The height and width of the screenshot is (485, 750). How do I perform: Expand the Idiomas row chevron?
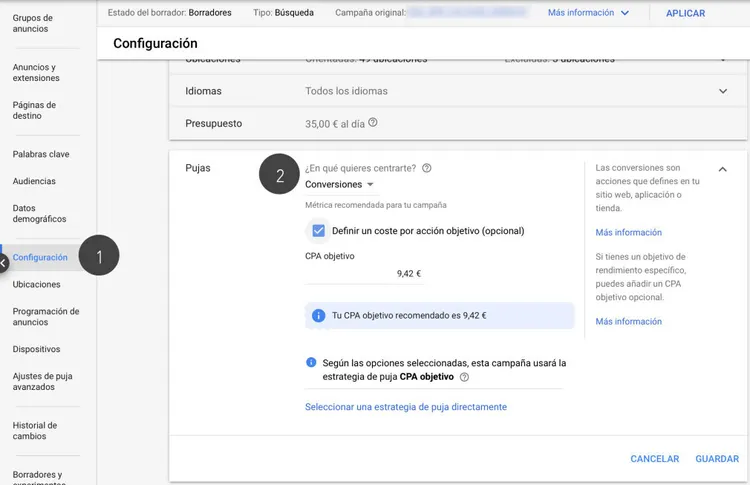coord(723,91)
